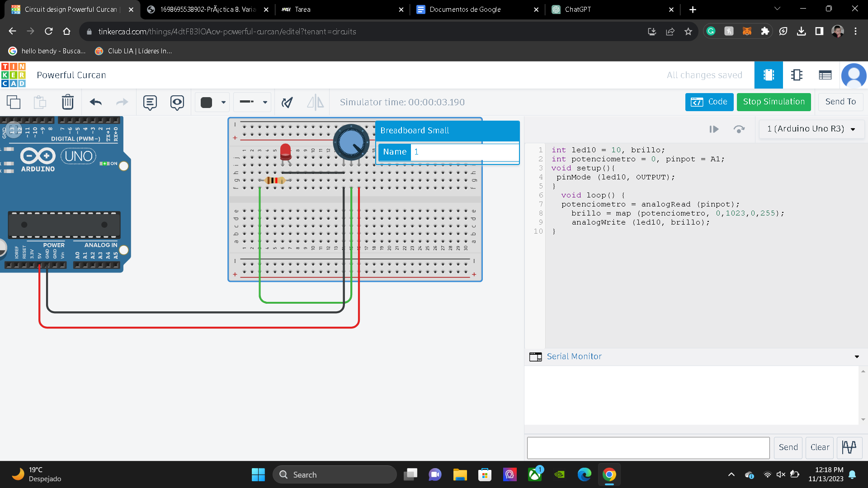This screenshot has width=868, height=488.
Task: Collapse the Serial Monitor panel
Action: click(856, 357)
